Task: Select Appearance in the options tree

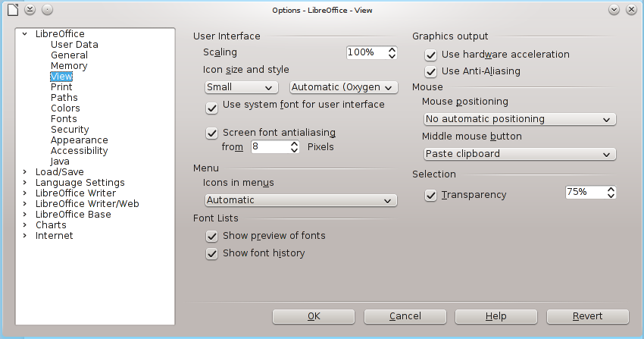Action: pos(80,140)
